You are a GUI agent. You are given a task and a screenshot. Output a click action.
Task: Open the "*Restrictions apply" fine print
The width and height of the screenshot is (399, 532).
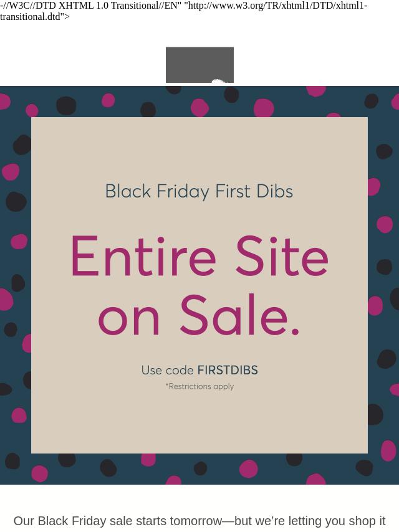199,386
